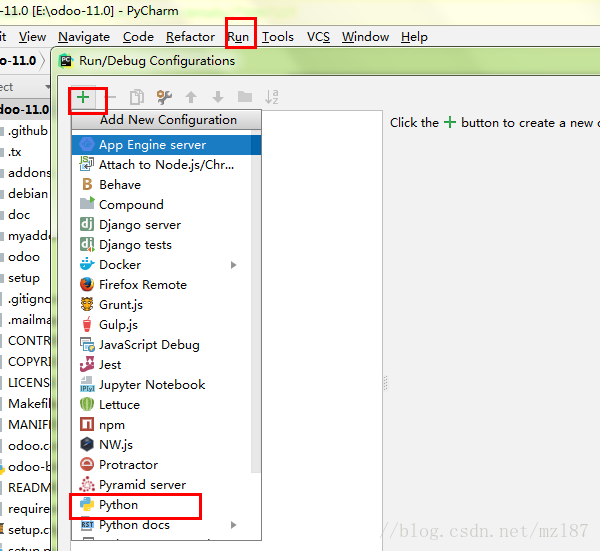Open the Code menu
This screenshot has width=600, height=551.
click(138, 37)
